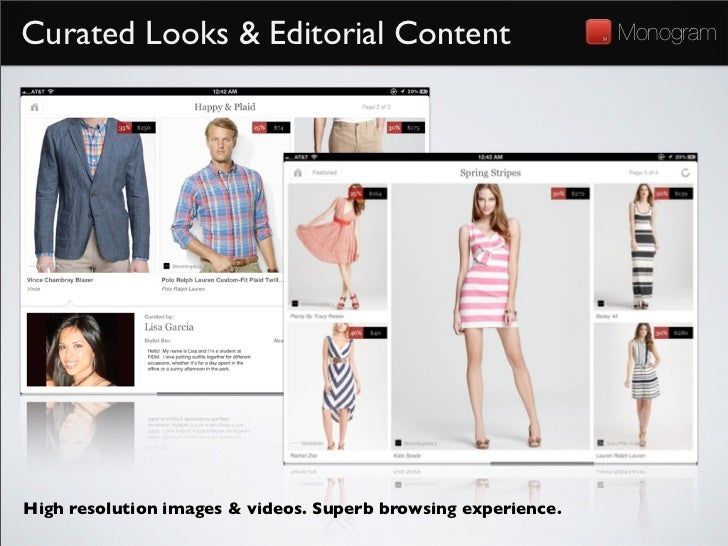
Task: Click the 'Rachel Zoe' brand caption
Action: click(x=304, y=456)
